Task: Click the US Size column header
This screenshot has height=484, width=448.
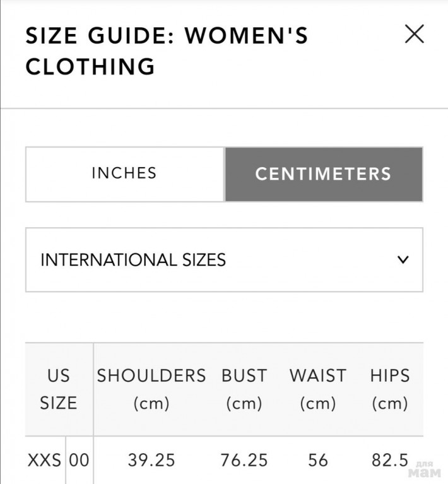Action: [x=59, y=389]
